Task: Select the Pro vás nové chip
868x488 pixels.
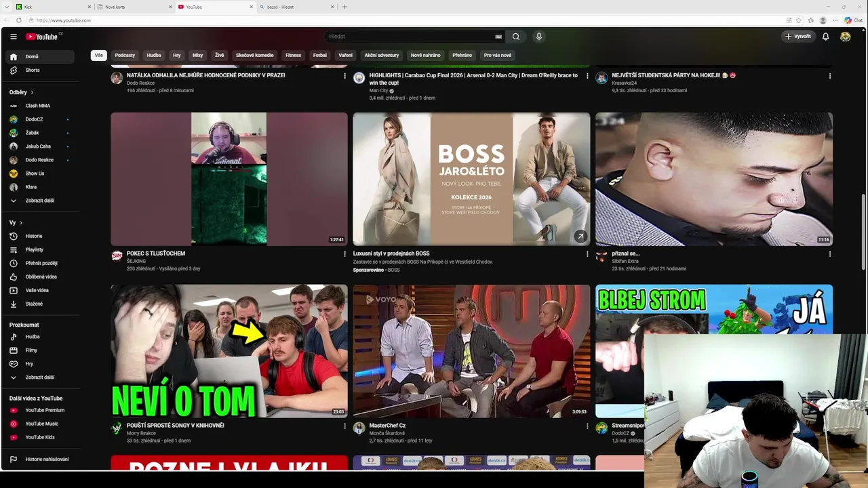Action: pyautogui.click(x=498, y=56)
